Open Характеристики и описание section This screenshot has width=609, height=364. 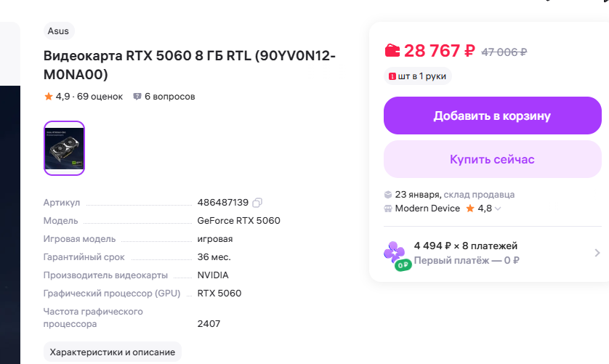pyautogui.click(x=112, y=352)
